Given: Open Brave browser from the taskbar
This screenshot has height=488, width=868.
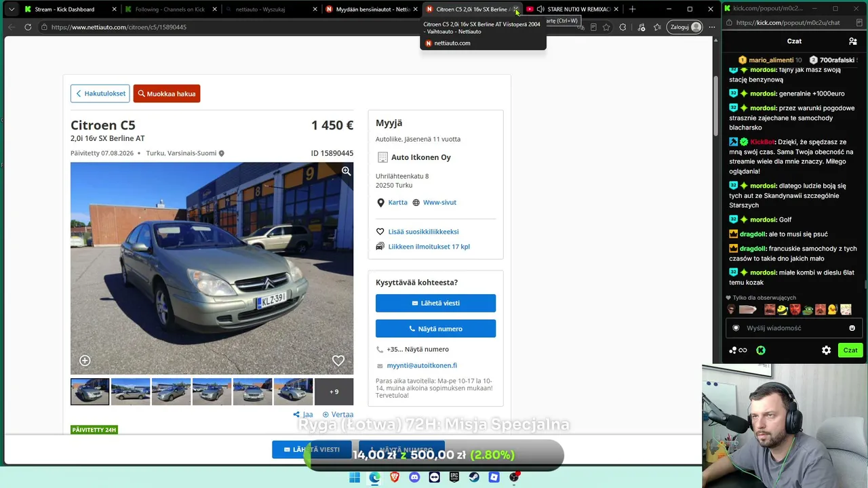Looking at the screenshot, I should pyautogui.click(x=395, y=477).
